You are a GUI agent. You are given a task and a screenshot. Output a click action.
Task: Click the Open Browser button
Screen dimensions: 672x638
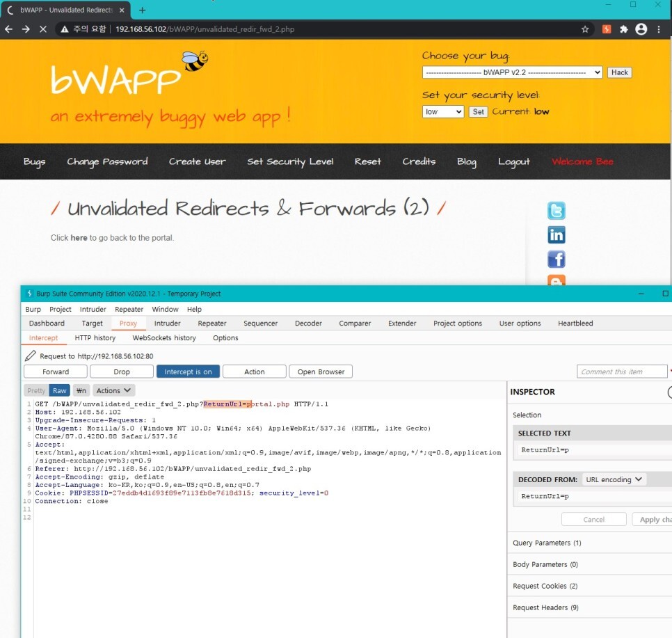321,372
